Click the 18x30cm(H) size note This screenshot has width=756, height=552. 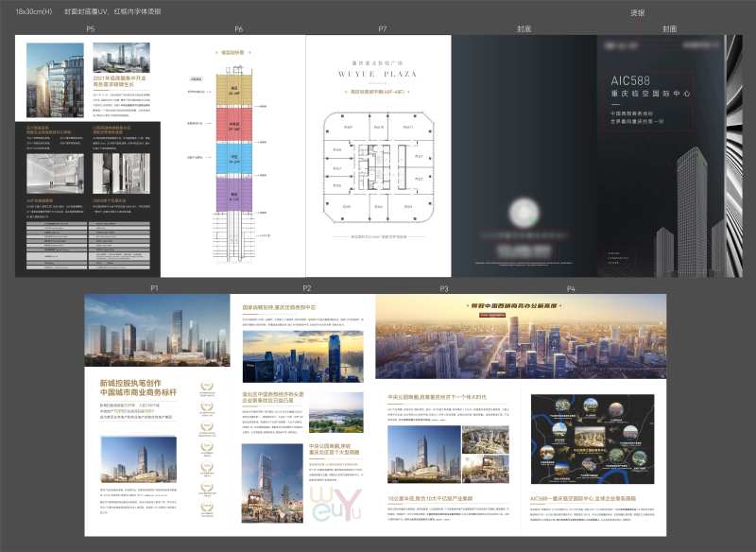[35, 11]
